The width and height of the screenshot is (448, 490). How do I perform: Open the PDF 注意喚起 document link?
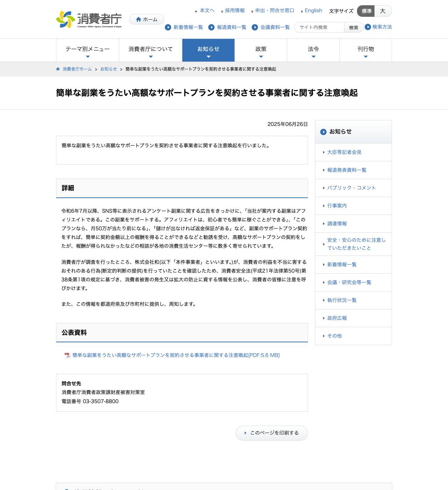[176, 355]
